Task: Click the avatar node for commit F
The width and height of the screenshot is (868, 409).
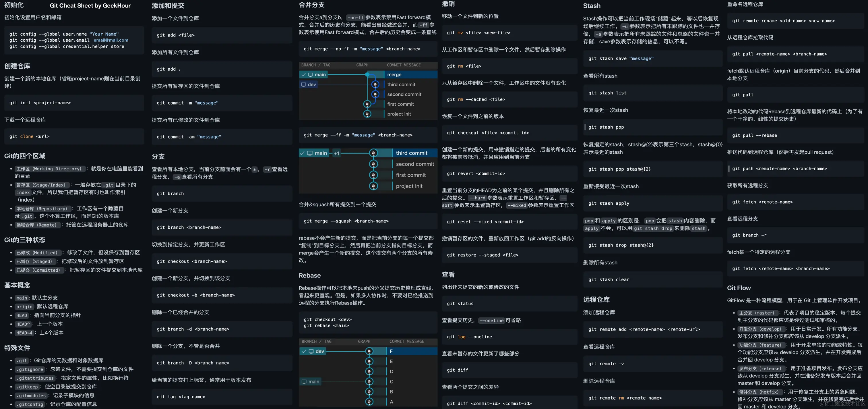Action: click(x=369, y=351)
